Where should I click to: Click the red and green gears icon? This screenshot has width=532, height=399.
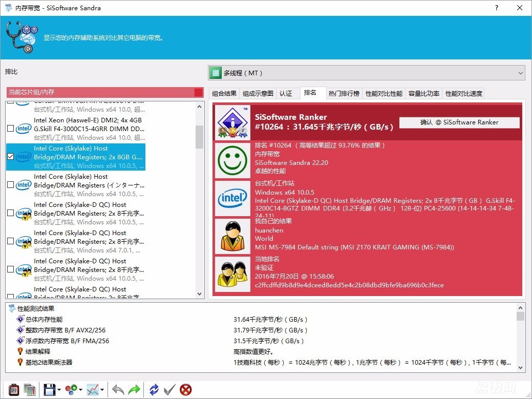(72, 390)
